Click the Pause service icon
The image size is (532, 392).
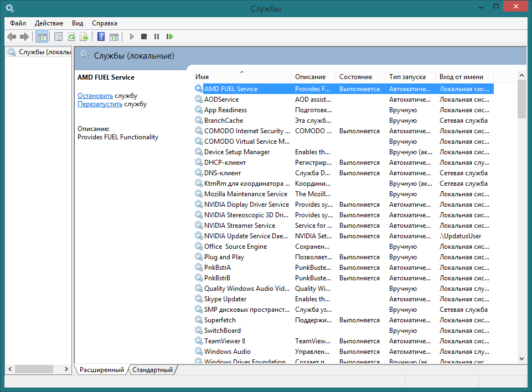pyautogui.click(x=157, y=36)
